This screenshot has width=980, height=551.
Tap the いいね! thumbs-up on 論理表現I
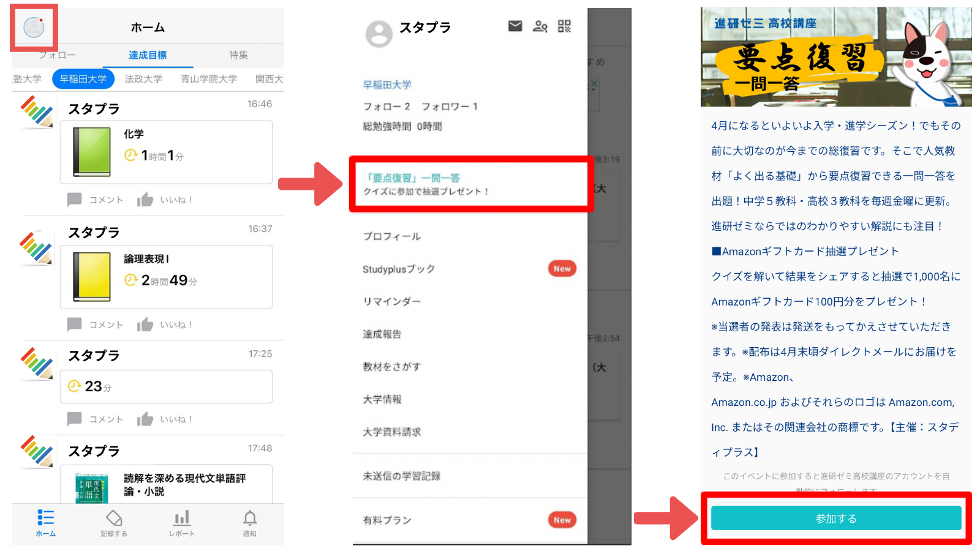pyautogui.click(x=145, y=324)
